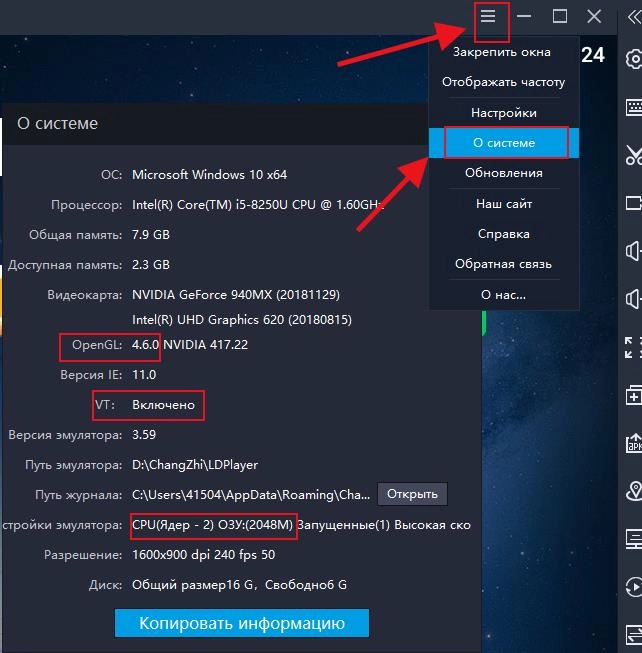642x653 pixels.
Task: Choose 'Справка' from the menu
Action: click(x=503, y=234)
